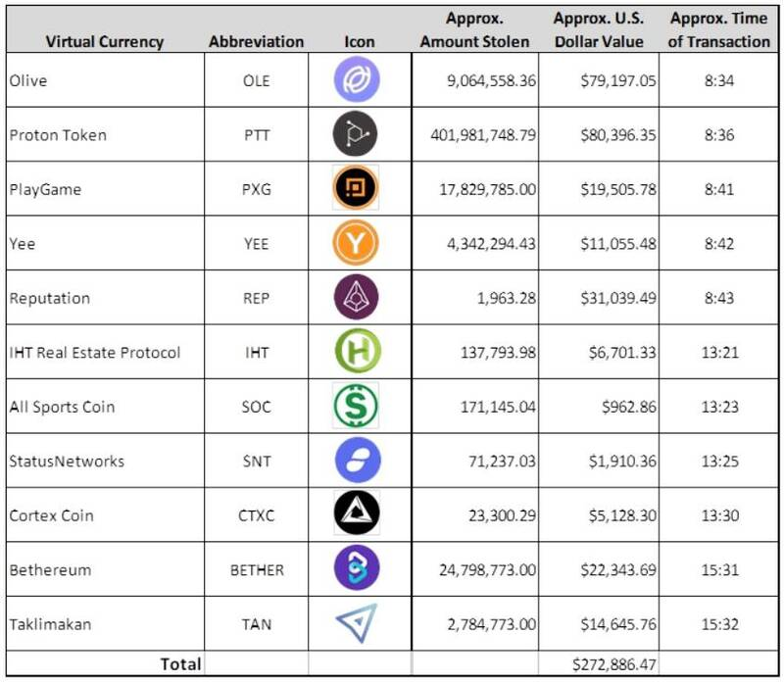784x682 pixels.
Task: Click the Approx. Time of Transaction header
Action: pos(720,30)
